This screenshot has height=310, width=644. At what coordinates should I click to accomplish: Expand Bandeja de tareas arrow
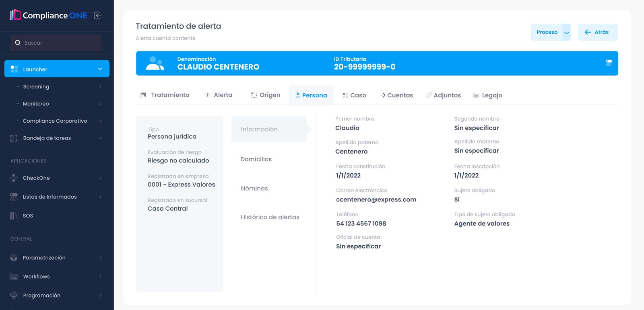(100, 138)
